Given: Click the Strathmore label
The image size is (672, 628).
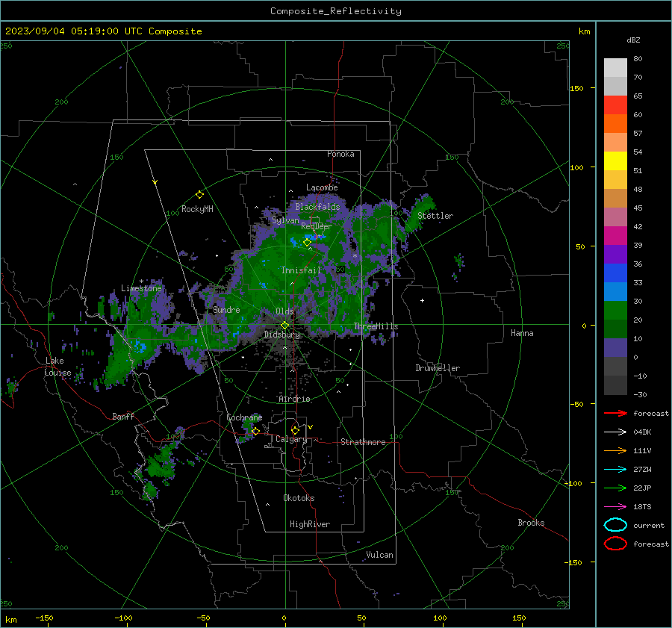Looking at the screenshot, I should point(363,442).
